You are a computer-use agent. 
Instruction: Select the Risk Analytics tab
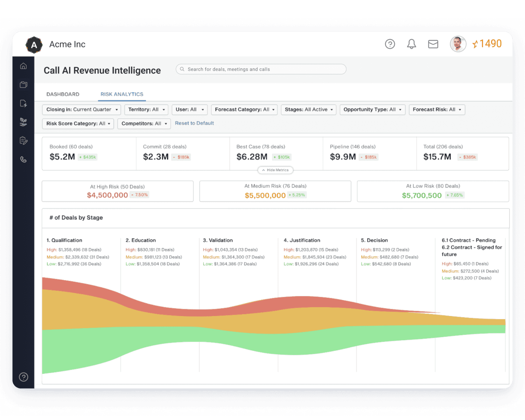(x=122, y=94)
